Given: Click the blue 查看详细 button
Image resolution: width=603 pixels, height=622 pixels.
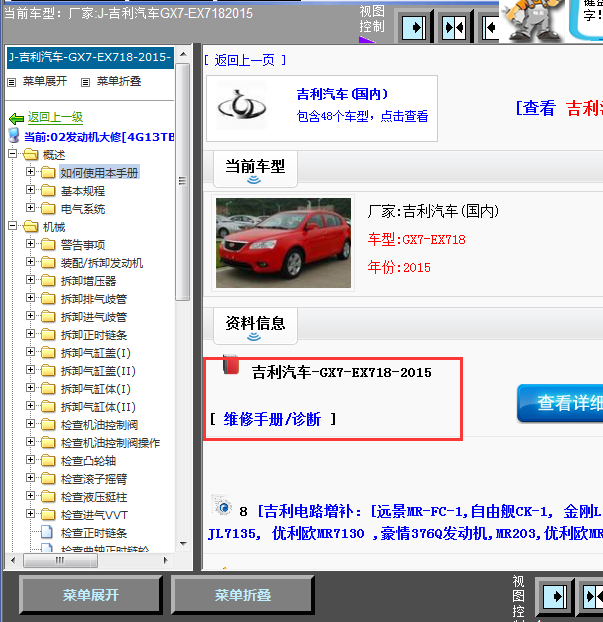Looking at the screenshot, I should coord(560,403).
